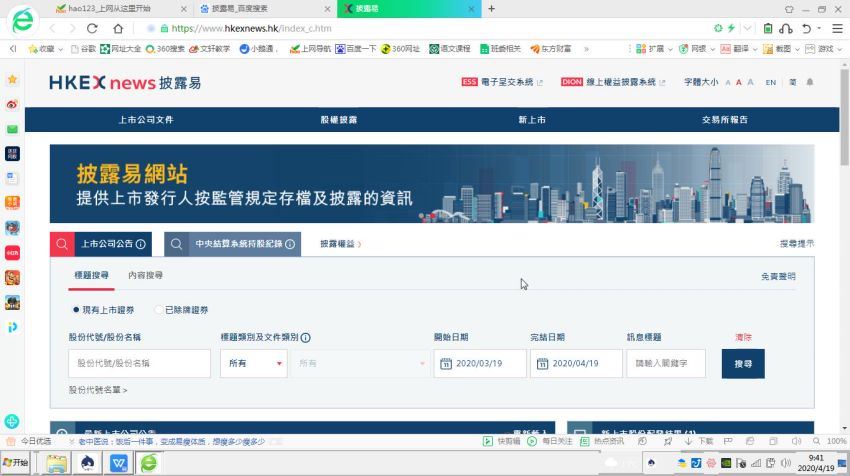Open the green mail icon in sidebar
Screen dimensions: 850x476
pos(12,129)
